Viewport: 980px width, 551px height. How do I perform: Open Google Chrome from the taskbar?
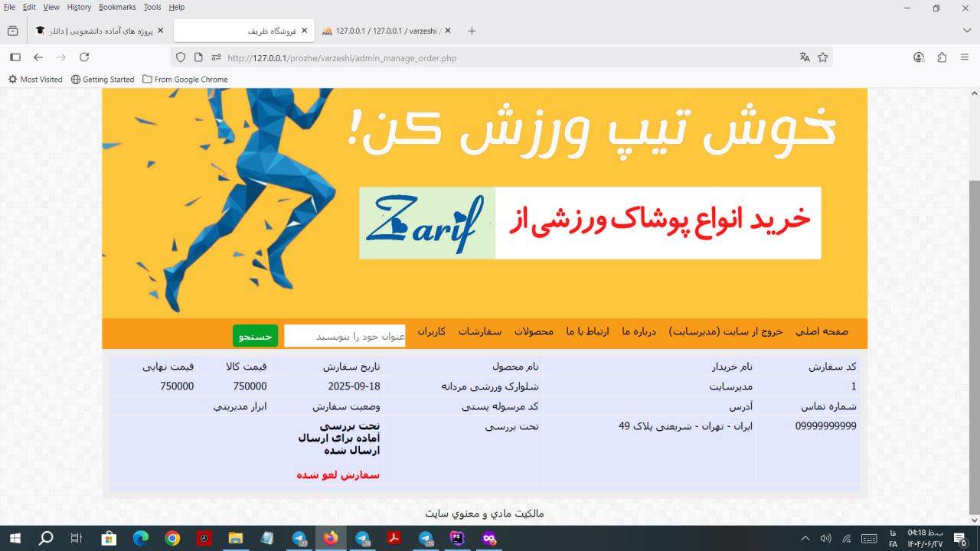[172, 539]
